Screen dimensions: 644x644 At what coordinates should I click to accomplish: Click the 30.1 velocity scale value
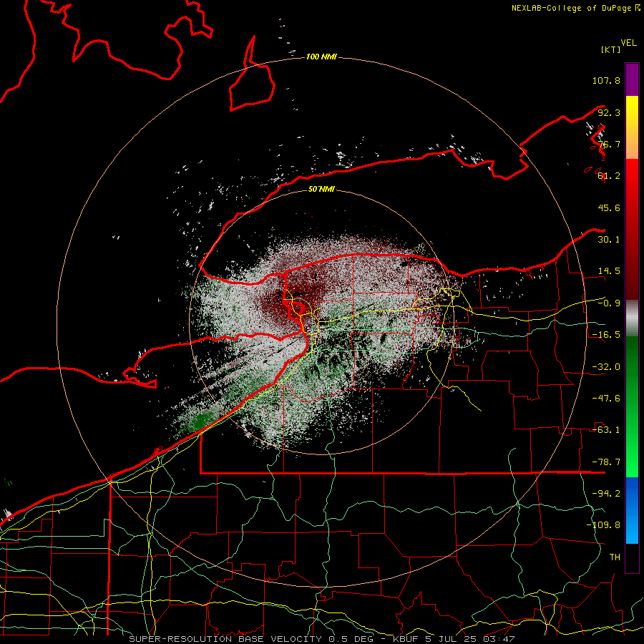(x=609, y=240)
